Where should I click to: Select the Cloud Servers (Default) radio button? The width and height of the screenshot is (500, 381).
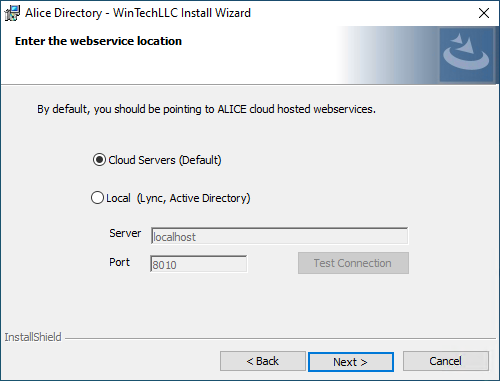click(x=99, y=160)
